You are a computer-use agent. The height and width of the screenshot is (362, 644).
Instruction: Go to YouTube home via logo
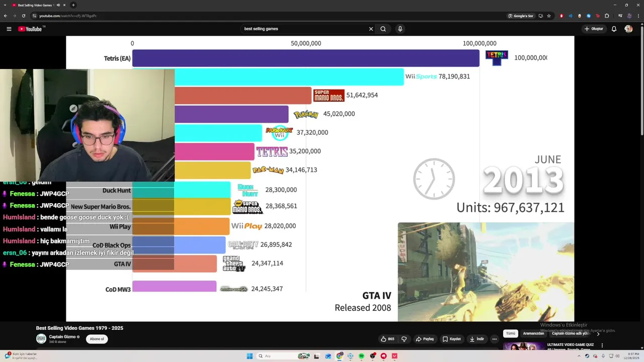tap(30, 29)
